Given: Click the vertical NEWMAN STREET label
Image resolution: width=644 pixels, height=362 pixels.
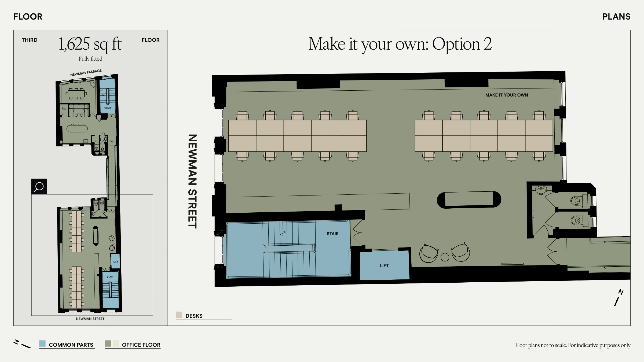Looking at the screenshot, I should pyautogui.click(x=192, y=181).
